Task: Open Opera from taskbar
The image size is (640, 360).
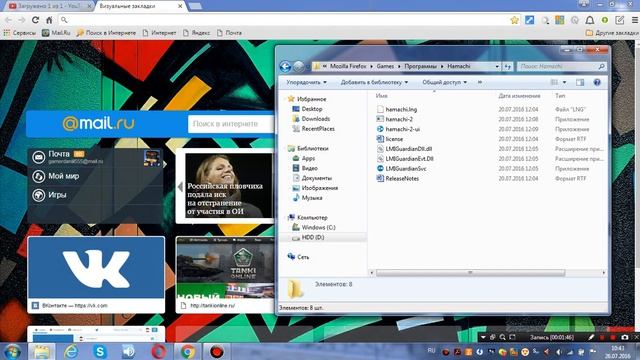Action: point(158,351)
